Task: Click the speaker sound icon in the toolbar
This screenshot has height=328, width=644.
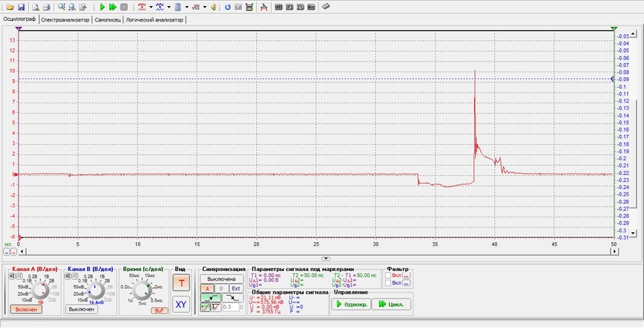Action: [x=213, y=7]
